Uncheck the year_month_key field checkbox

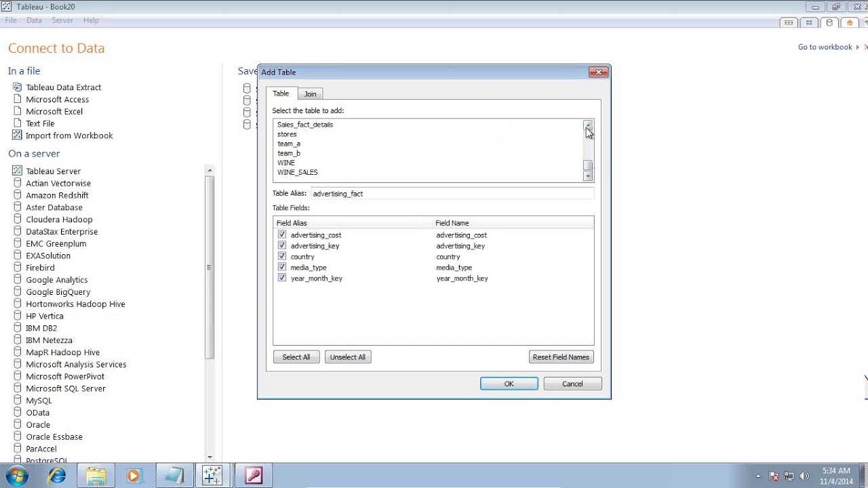pos(282,278)
